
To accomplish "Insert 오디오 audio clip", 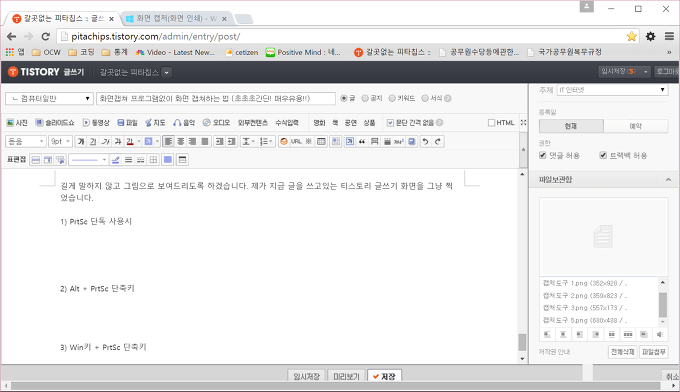I will (x=216, y=123).
